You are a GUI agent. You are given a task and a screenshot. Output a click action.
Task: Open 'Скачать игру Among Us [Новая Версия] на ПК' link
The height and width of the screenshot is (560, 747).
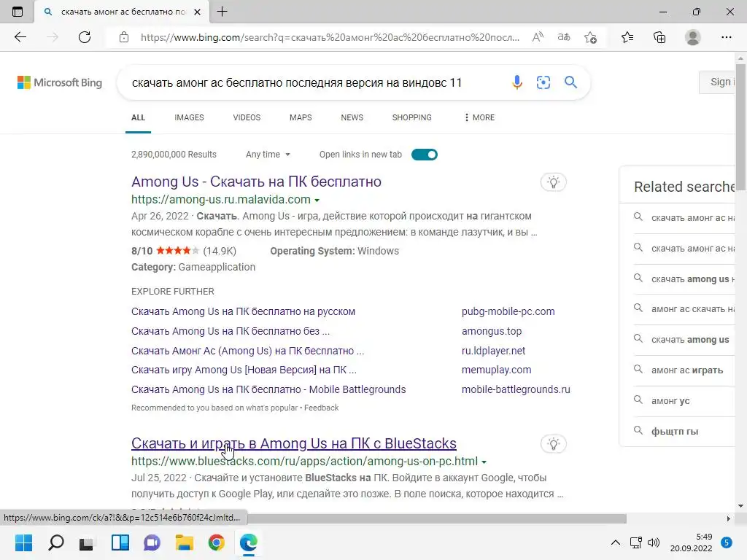tap(244, 370)
